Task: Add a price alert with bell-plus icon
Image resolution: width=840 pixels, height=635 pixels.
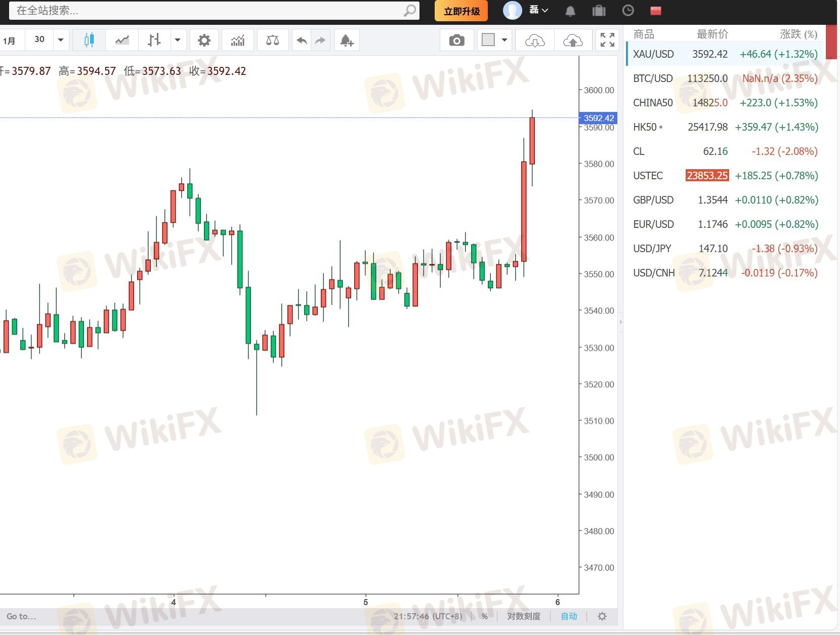Action: point(347,40)
